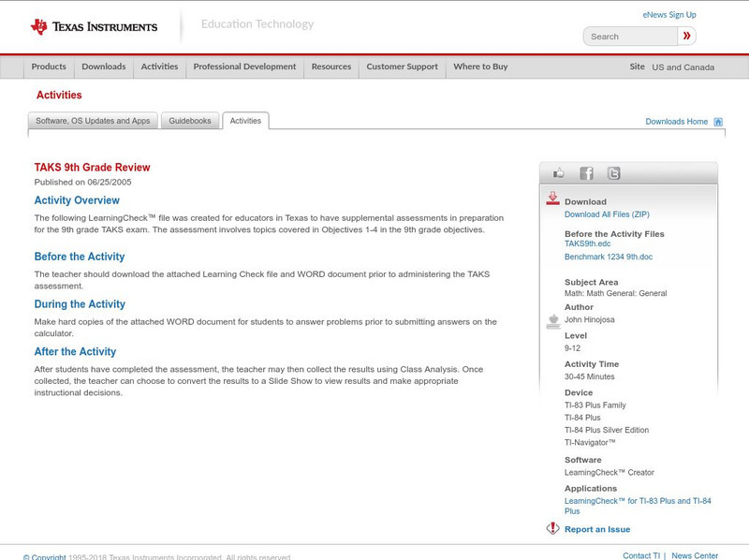
Task: Open the US and Canada site selector
Action: pyautogui.click(x=683, y=67)
